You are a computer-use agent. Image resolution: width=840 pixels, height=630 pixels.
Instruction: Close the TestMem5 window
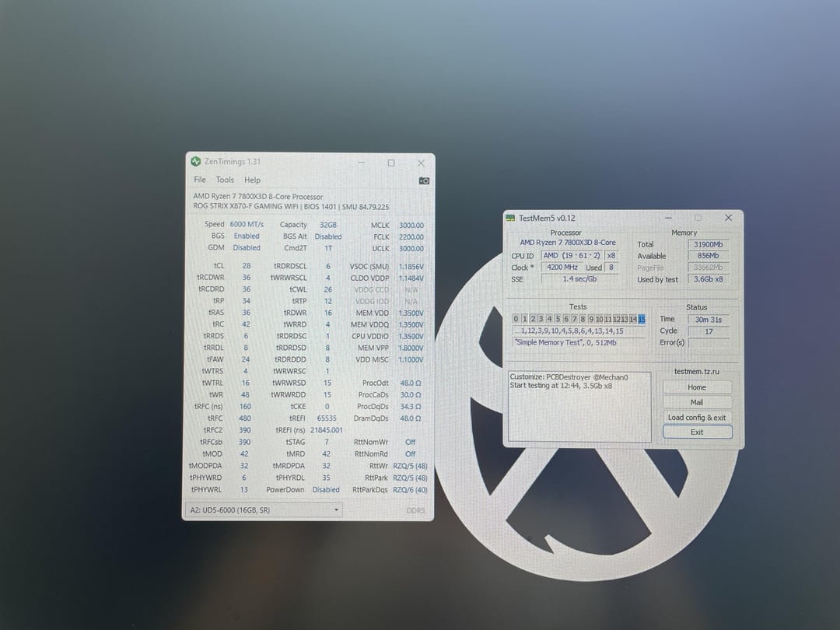coord(728,218)
